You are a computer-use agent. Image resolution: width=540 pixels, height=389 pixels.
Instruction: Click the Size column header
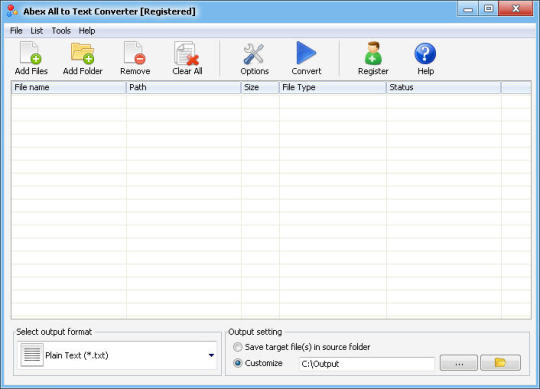pyautogui.click(x=260, y=87)
